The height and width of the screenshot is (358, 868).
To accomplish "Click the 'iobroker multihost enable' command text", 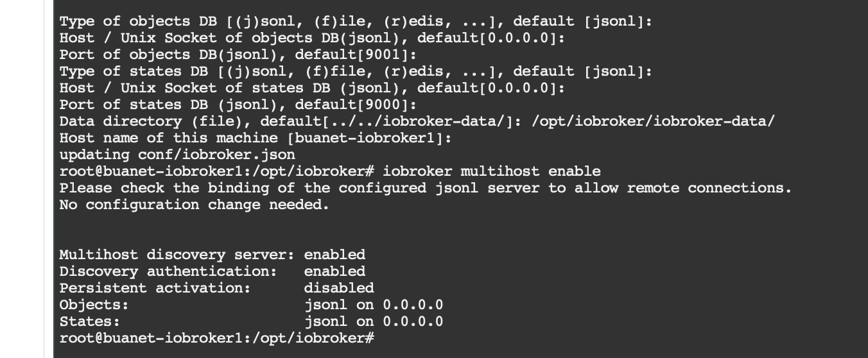I will tap(492, 171).
